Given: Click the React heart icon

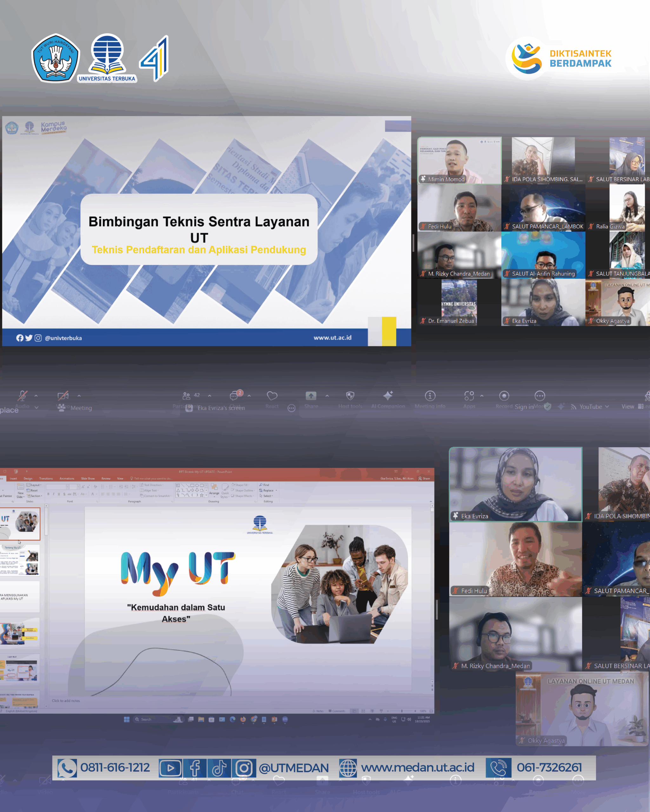Looking at the screenshot, I should coord(272,396).
